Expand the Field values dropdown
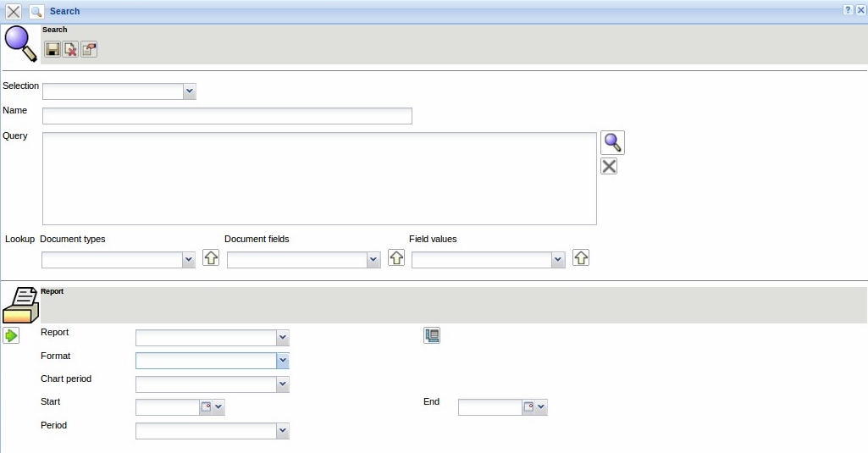The image size is (868, 453). click(x=558, y=261)
